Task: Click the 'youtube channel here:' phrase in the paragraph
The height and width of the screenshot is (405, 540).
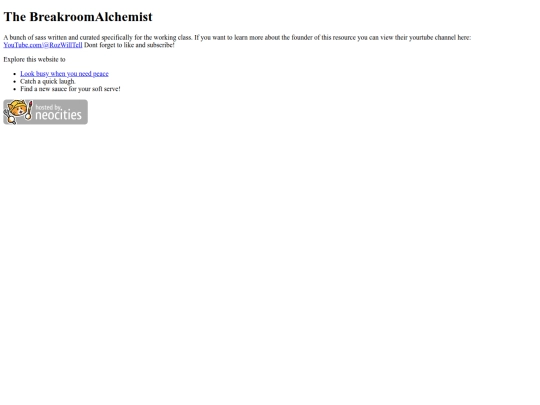Action: tap(440, 38)
